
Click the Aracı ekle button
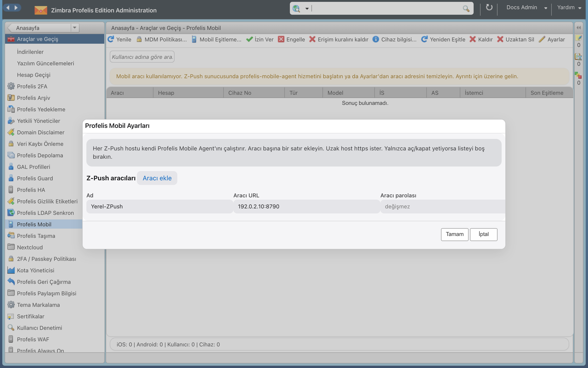coord(157,178)
